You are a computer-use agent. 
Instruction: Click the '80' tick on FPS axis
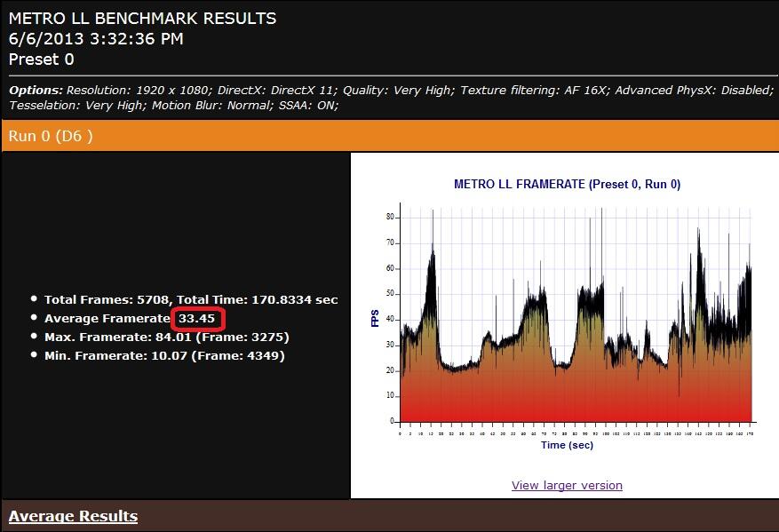[390, 217]
